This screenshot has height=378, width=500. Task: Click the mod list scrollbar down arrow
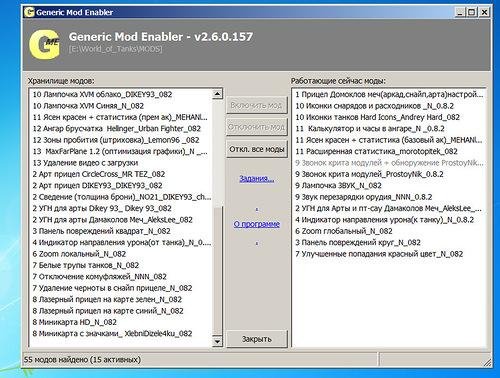tap(217, 342)
